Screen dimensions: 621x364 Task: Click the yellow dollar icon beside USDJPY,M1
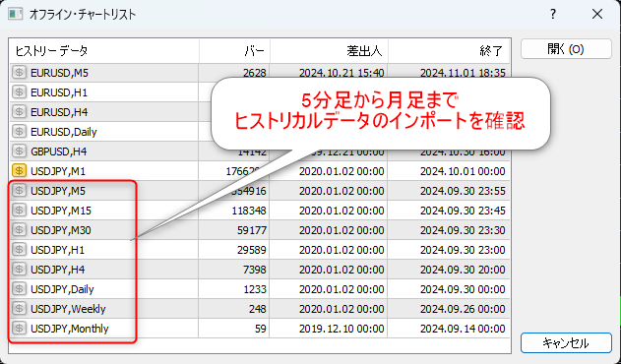[x=19, y=171]
